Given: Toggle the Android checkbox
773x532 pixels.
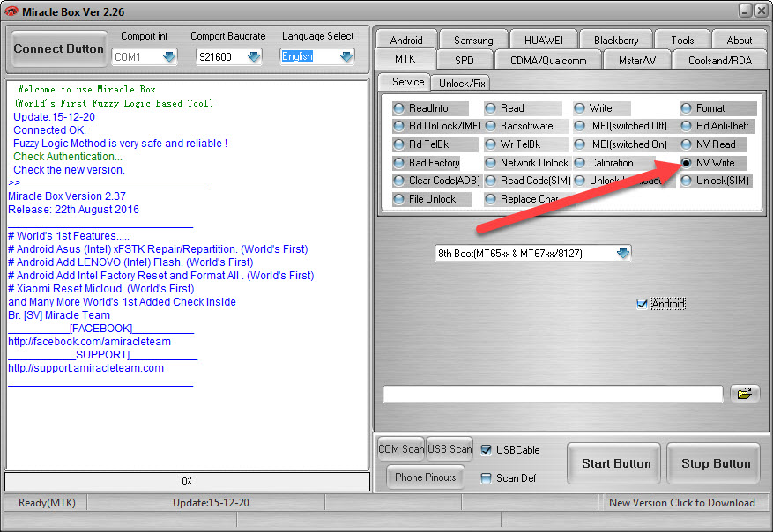Looking at the screenshot, I should pyautogui.click(x=642, y=304).
